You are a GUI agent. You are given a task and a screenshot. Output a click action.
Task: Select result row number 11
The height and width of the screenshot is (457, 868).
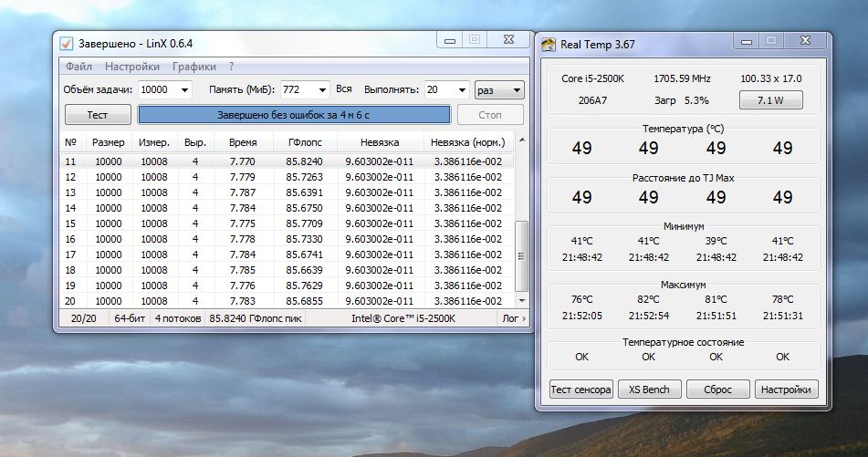point(287,161)
